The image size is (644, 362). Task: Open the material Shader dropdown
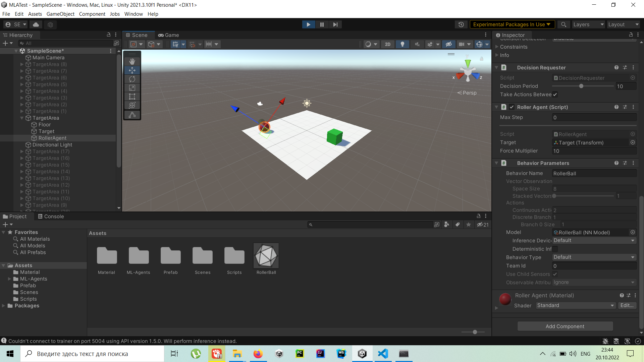click(576, 305)
